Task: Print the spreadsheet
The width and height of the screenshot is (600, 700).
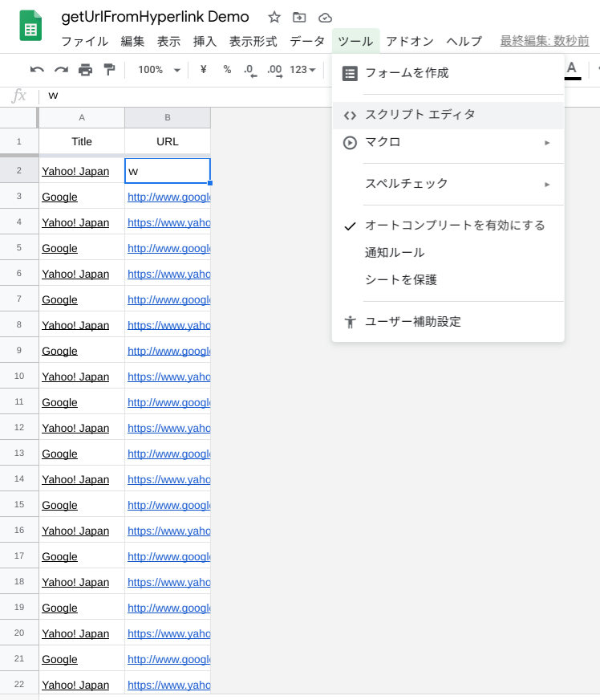Action: click(85, 70)
